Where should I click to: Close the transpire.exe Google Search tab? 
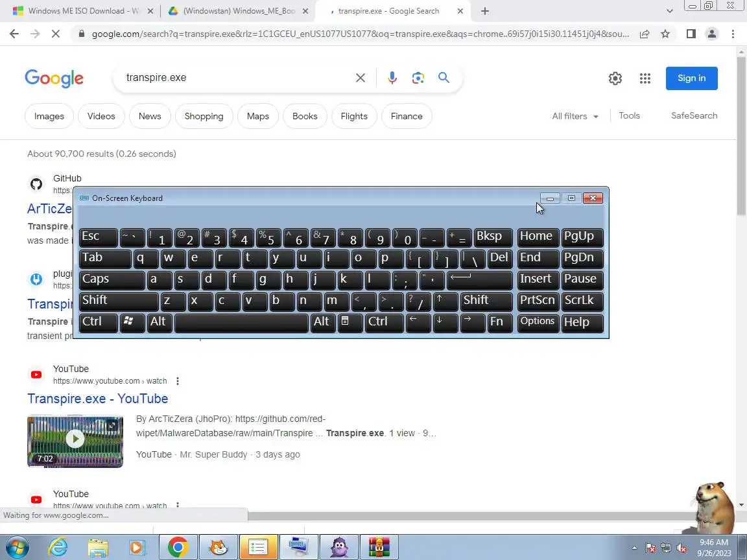pyautogui.click(x=460, y=11)
